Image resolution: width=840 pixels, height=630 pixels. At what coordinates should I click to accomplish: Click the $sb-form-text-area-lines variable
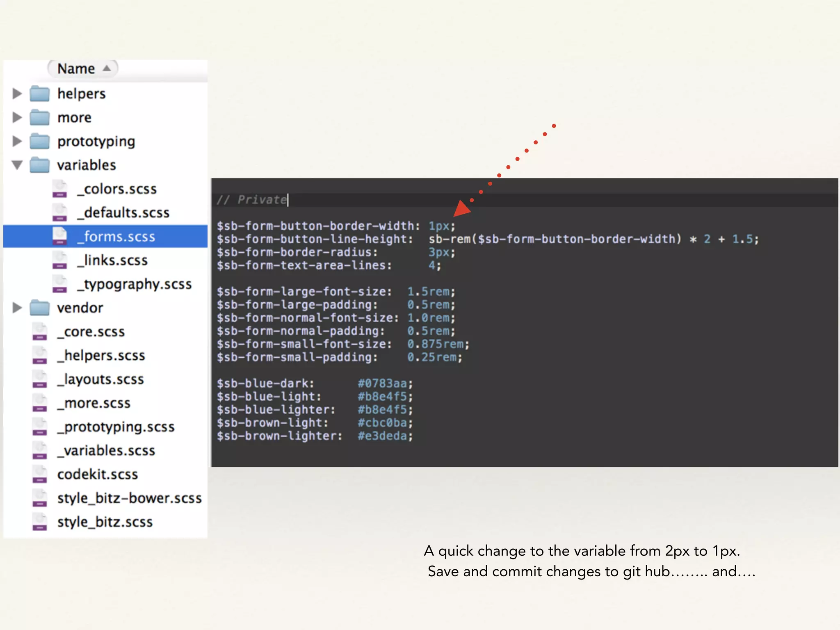point(304,265)
